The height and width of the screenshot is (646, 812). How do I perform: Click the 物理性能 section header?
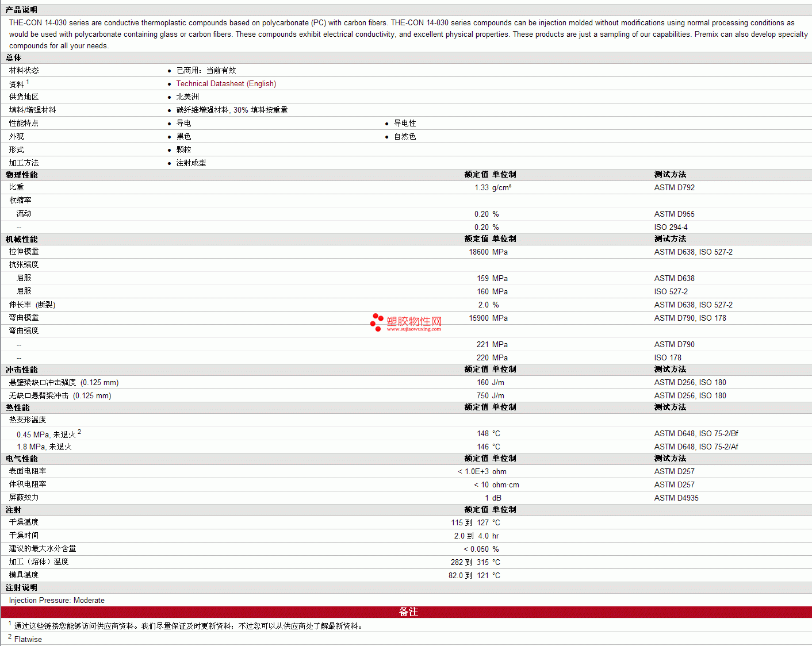tap(22, 175)
